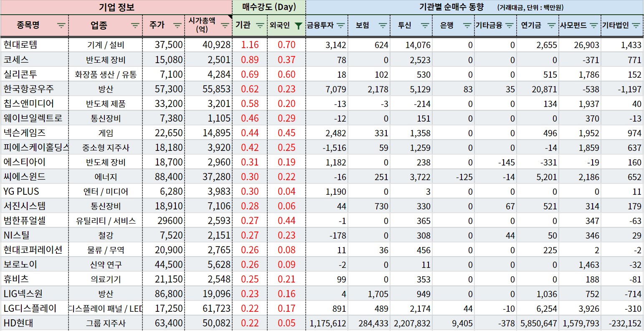
Task: Open the 은행 column filter dropdown
Action: pos(467,25)
